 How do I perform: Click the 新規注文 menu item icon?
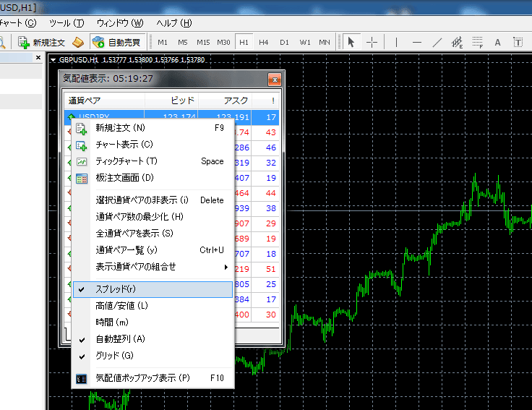coord(82,129)
